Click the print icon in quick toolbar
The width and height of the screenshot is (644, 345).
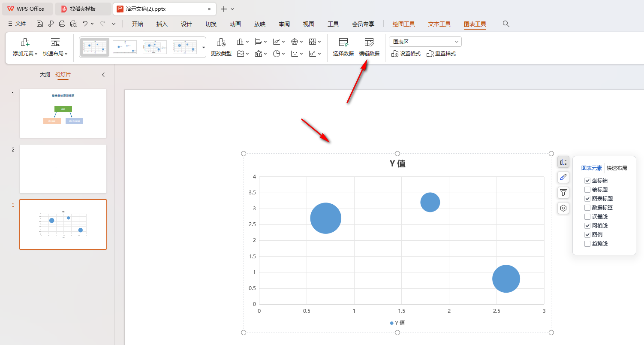(x=62, y=24)
